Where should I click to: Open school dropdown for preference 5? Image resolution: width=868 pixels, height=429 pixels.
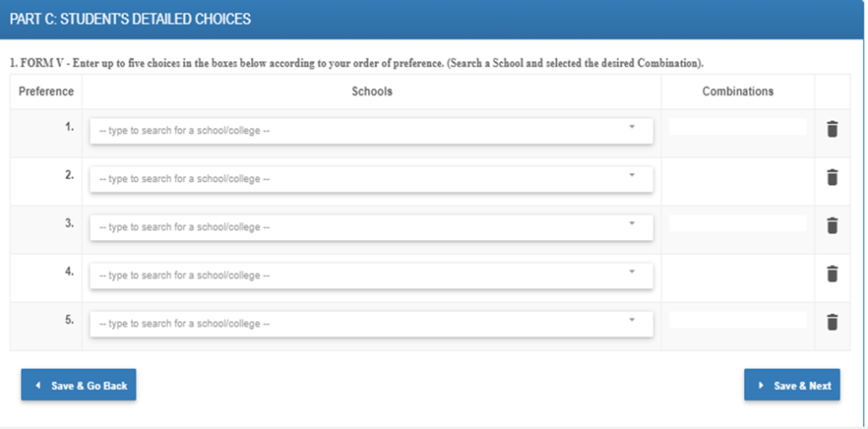click(x=632, y=320)
